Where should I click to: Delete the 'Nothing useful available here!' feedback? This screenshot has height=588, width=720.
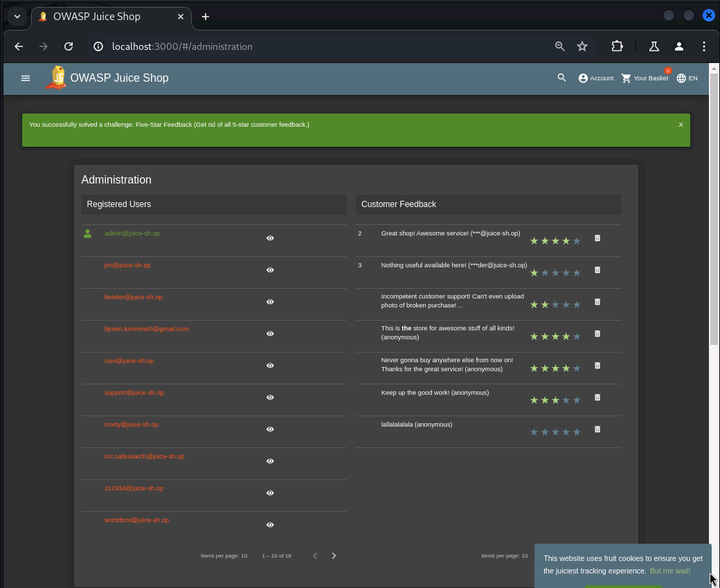click(597, 270)
